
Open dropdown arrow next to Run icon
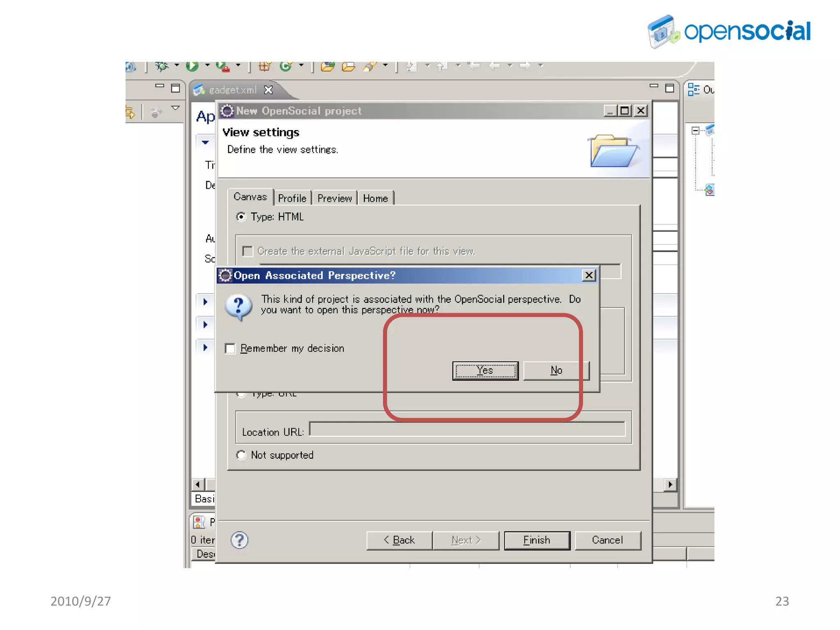(x=207, y=65)
